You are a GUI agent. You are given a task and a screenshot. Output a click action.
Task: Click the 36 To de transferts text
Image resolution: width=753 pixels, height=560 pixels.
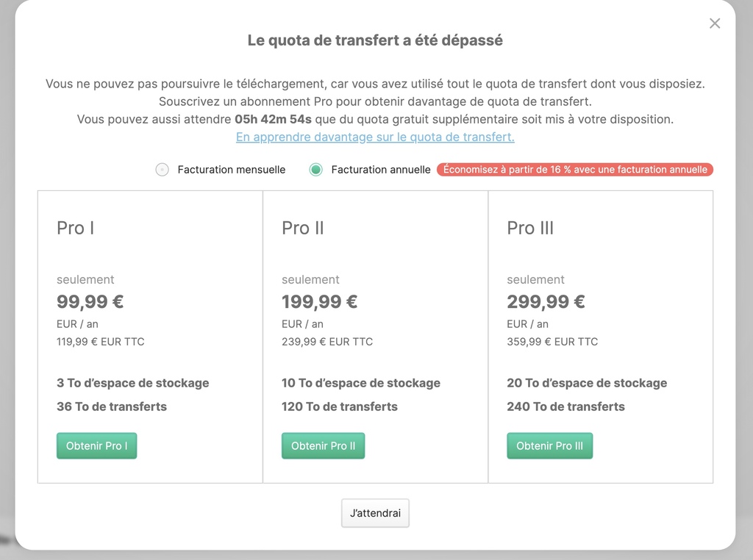tap(112, 406)
